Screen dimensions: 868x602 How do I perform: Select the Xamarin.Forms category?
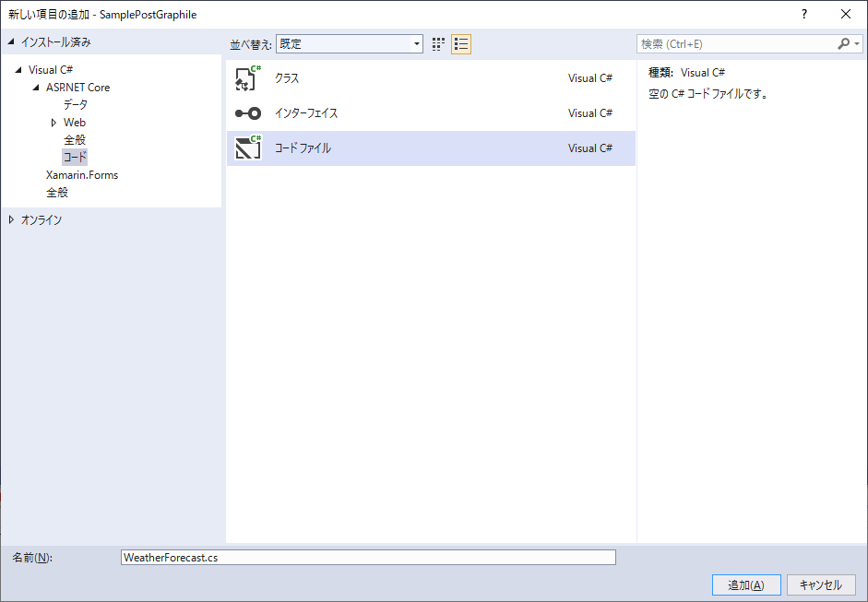tap(82, 175)
